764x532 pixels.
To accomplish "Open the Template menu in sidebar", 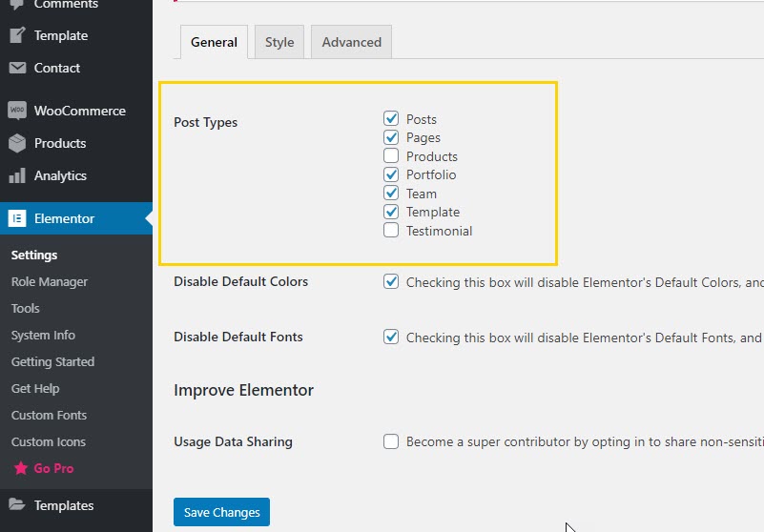I will [76, 35].
